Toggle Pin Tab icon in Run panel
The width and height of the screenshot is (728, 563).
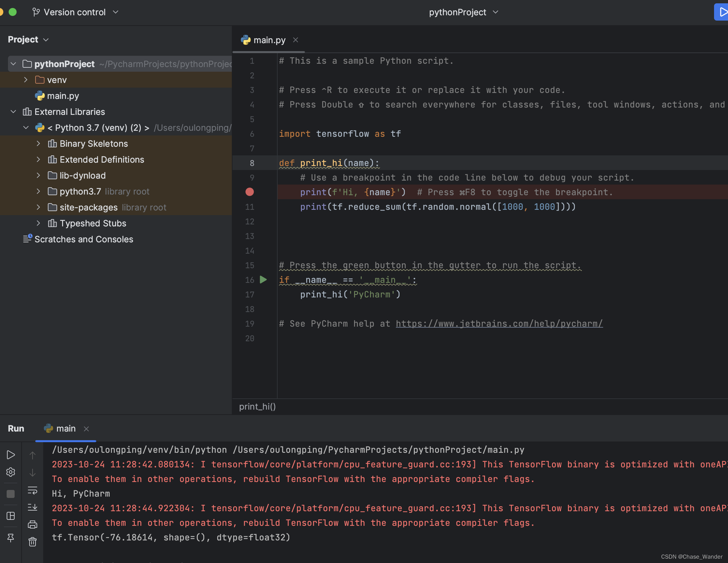point(11,538)
